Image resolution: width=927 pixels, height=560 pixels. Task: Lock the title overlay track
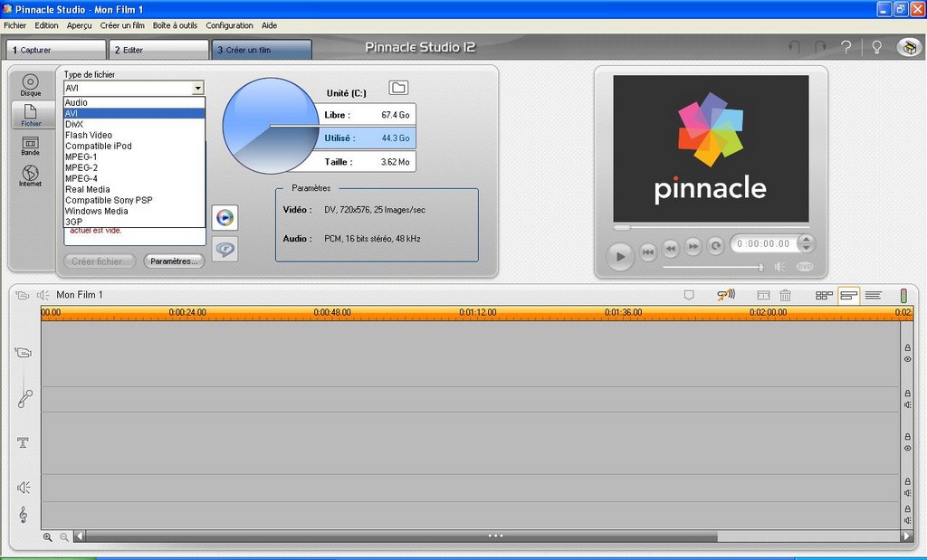click(907, 437)
